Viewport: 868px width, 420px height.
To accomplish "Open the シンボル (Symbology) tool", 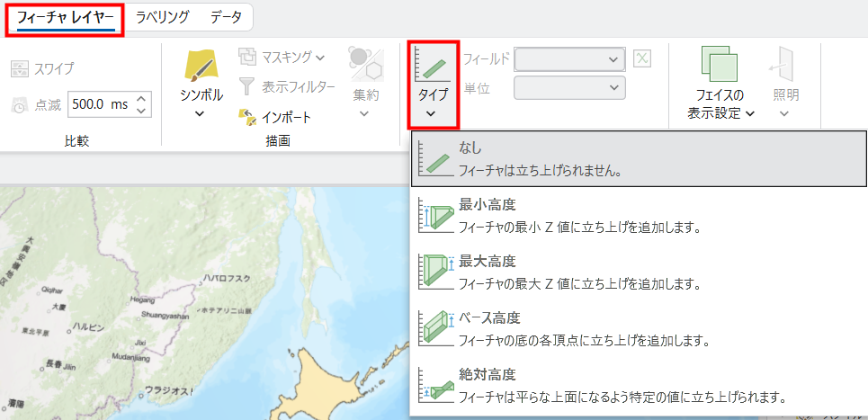I will click(201, 69).
